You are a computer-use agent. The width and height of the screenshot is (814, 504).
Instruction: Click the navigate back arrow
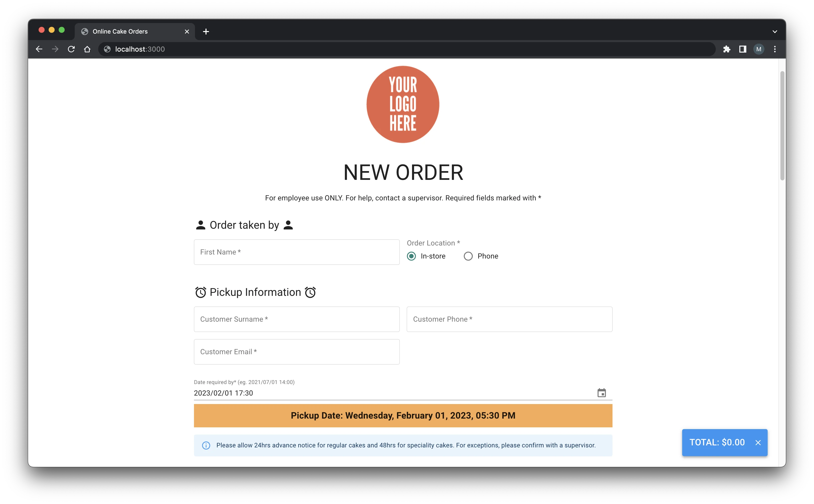click(39, 49)
